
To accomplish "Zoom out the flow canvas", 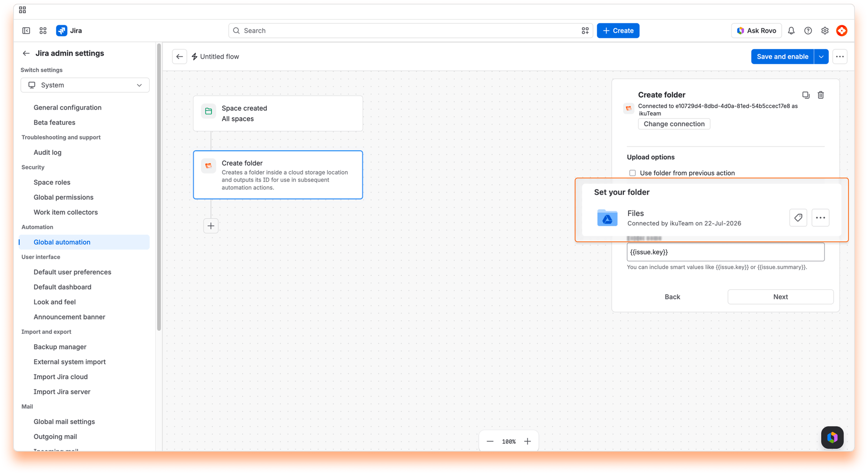I will point(490,441).
